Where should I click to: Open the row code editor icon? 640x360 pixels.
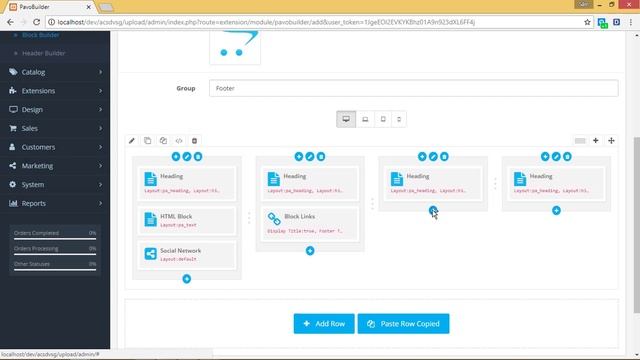click(179, 141)
